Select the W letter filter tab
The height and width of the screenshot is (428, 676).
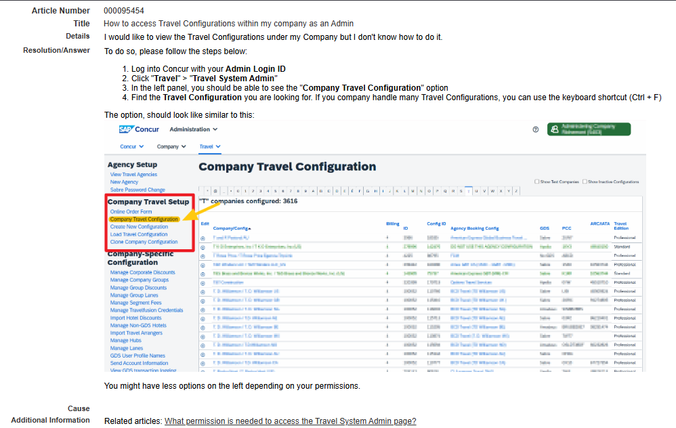(x=492, y=191)
